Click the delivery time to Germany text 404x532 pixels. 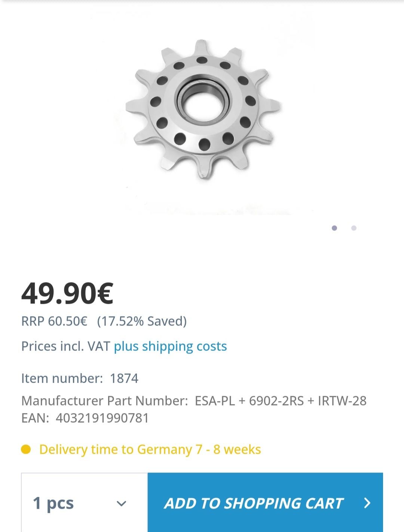point(150,449)
